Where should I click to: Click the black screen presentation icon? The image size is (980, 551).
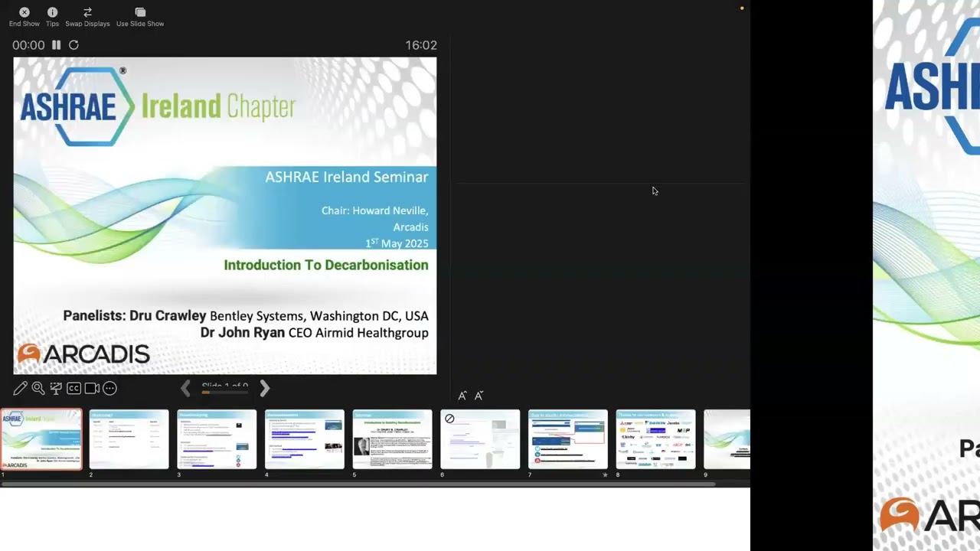pyautogui.click(x=56, y=388)
